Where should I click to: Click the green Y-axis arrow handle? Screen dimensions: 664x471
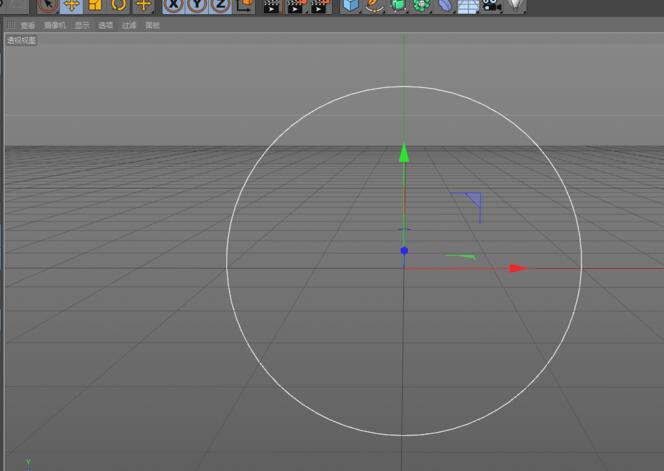tap(404, 153)
